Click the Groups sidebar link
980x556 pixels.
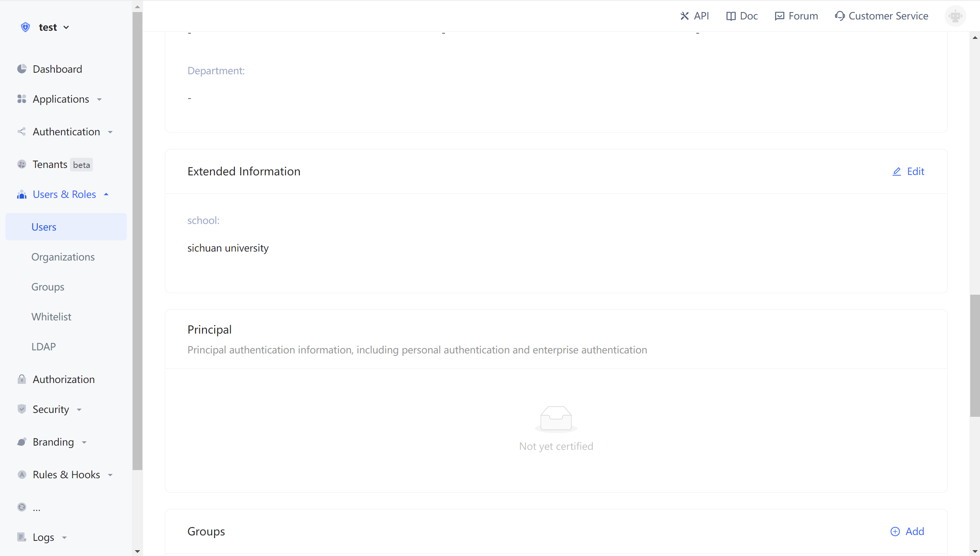(48, 287)
